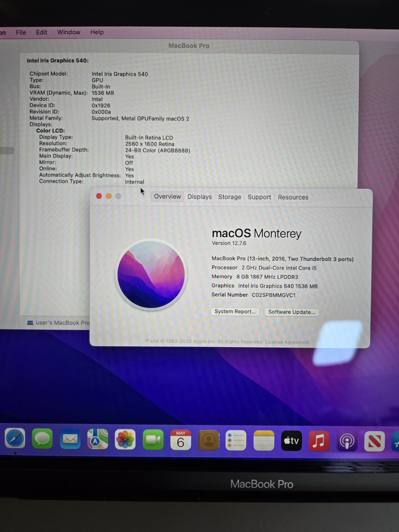Click the macOS Monterey logo image
The image size is (399, 532).
pos(151,275)
